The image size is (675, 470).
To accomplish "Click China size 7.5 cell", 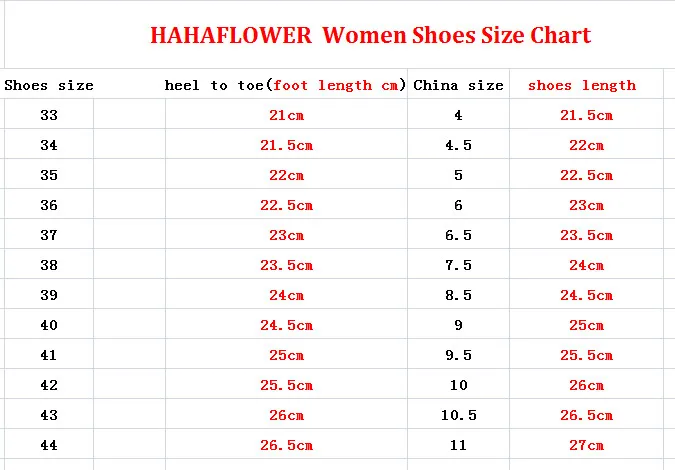I will [458, 265].
